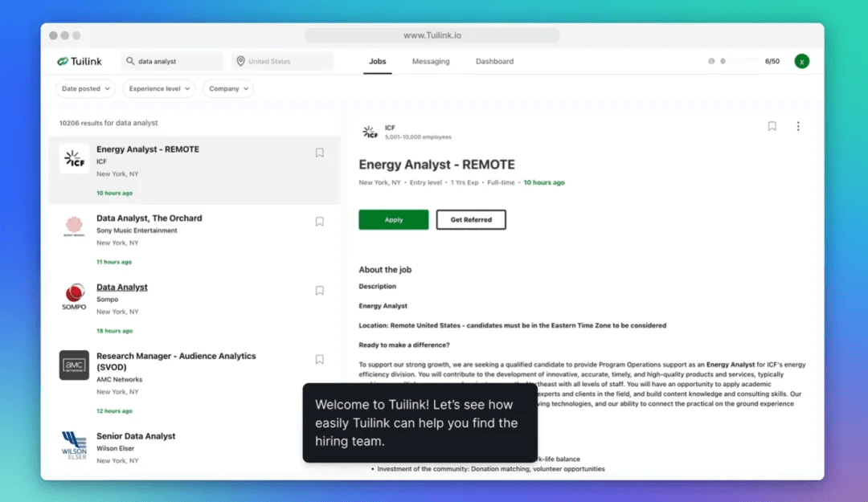The width and height of the screenshot is (868, 502).
Task: Click the ICF logo in the job detail header
Action: pos(369,132)
